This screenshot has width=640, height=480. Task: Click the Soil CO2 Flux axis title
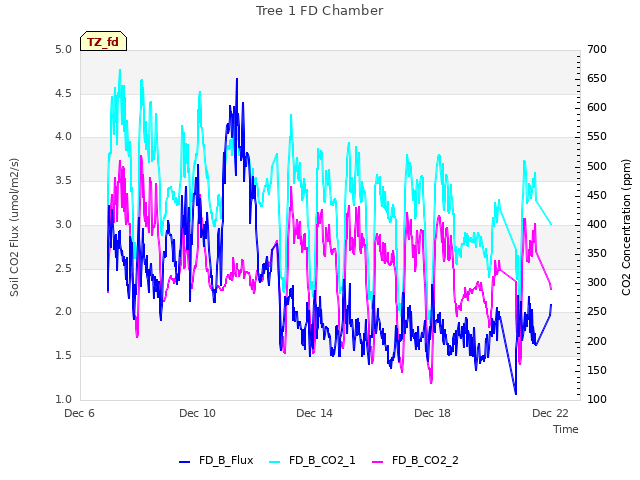pyautogui.click(x=14, y=227)
